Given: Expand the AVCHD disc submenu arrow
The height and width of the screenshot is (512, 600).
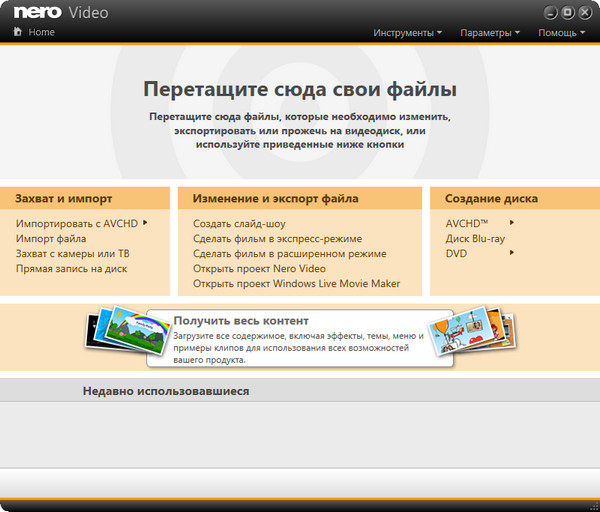Looking at the screenshot, I should tap(512, 223).
